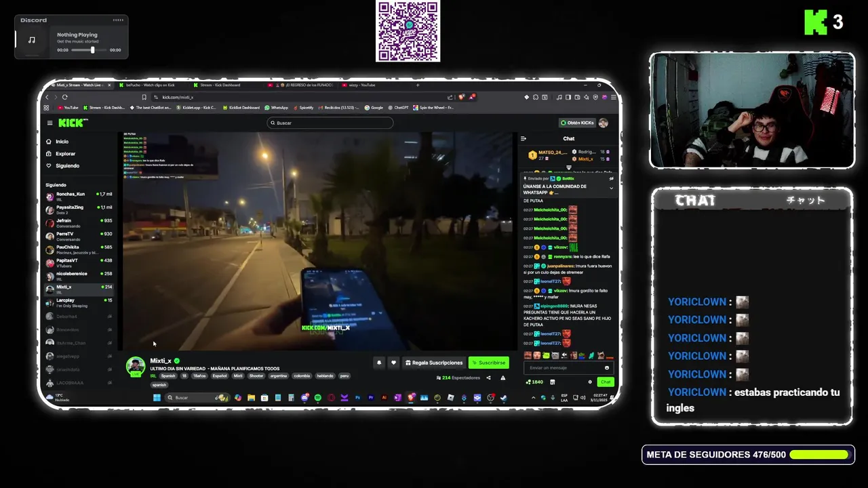Open Larcplay channel in following list
Viewport: 868px width, 488px height.
point(79,302)
